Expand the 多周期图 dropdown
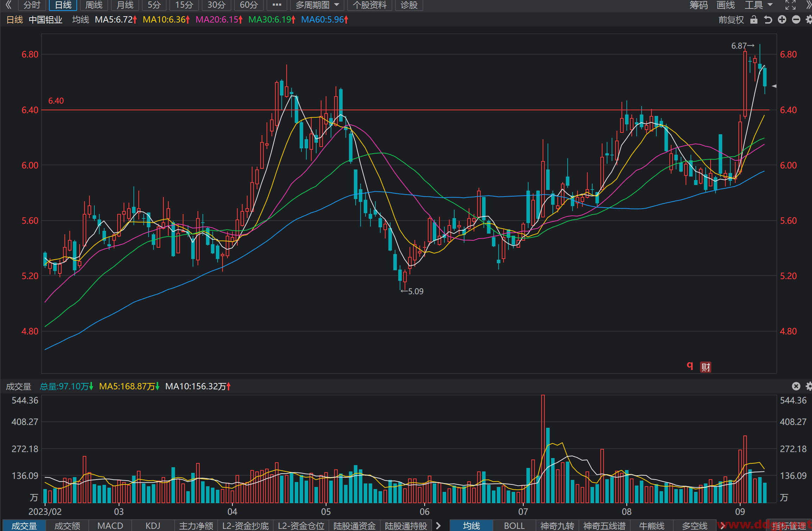812x531 pixels. coord(317,5)
